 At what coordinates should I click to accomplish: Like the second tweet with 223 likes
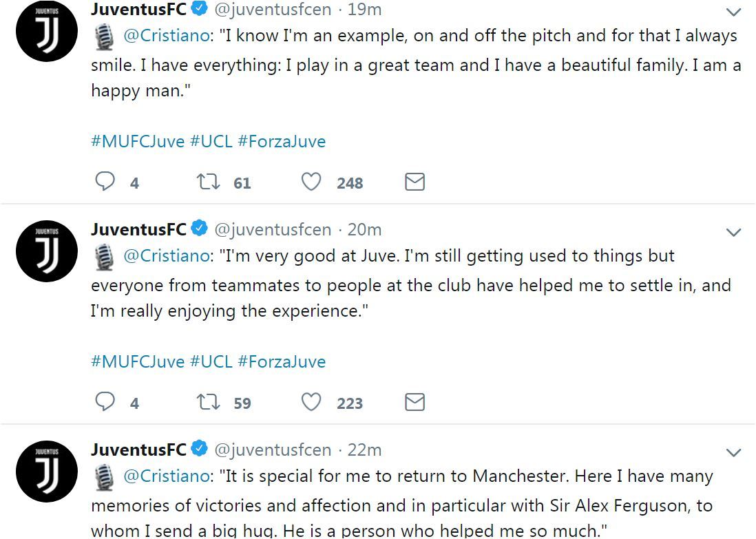coord(311,402)
